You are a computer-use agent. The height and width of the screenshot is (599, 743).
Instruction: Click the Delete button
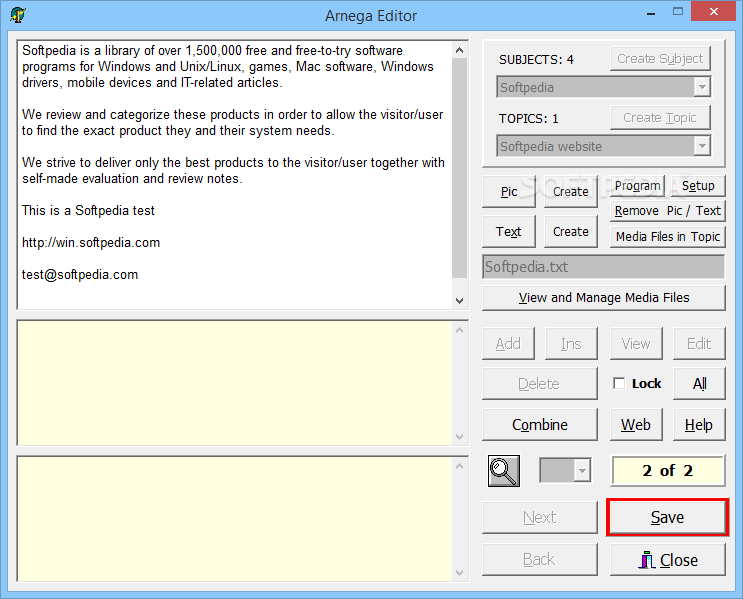540,383
